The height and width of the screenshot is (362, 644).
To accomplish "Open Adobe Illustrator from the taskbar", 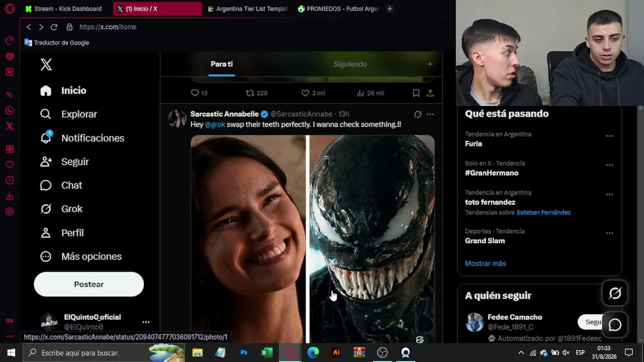I will 336,352.
